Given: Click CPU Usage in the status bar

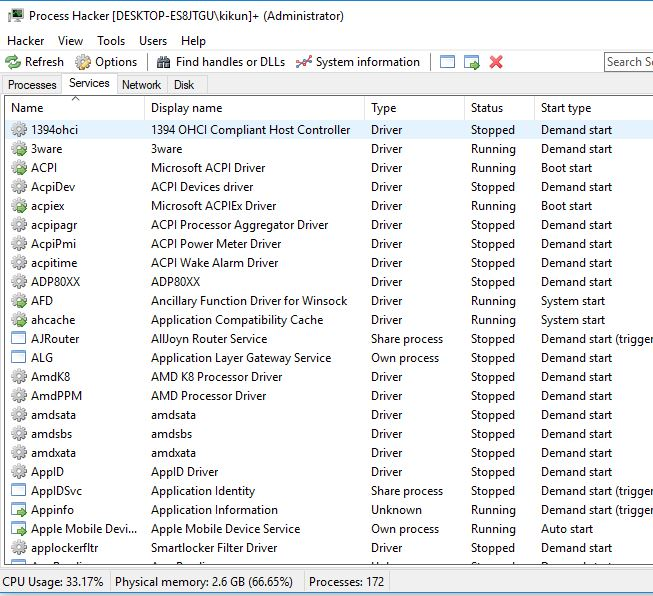Looking at the screenshot, I should [52, 581].
